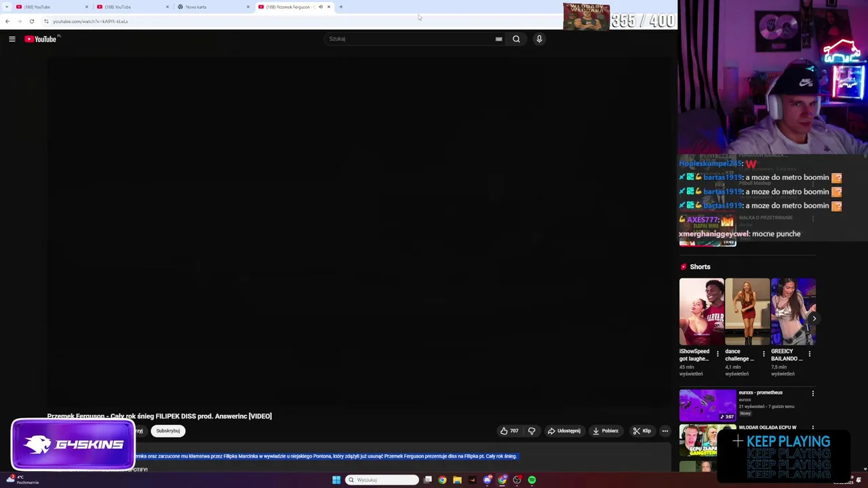Dislike the video
The image size is (868, 488).
(x=532, y=431)
